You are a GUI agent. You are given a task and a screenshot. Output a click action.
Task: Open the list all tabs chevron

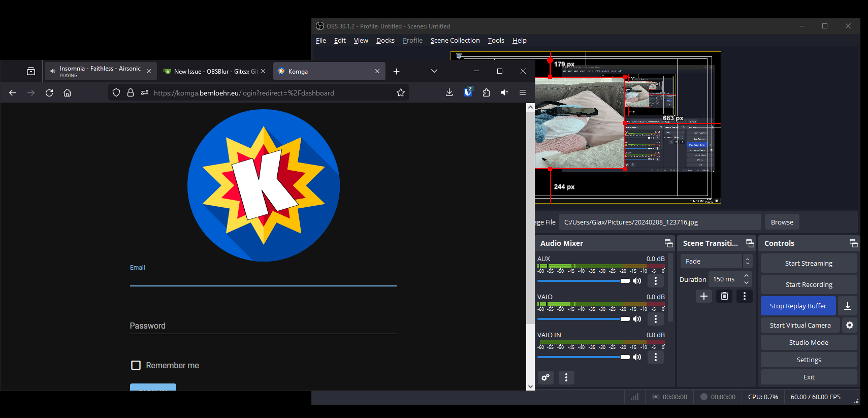[434, 71]
